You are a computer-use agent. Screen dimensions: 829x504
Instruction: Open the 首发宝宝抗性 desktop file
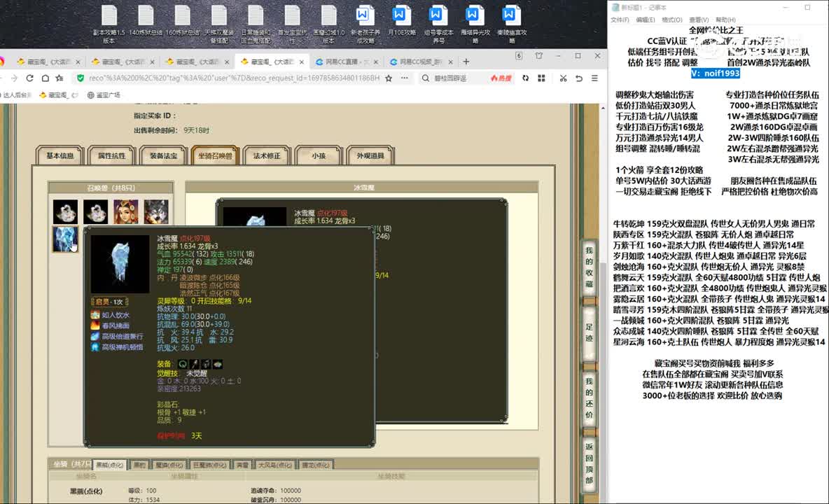pos(292,24)
